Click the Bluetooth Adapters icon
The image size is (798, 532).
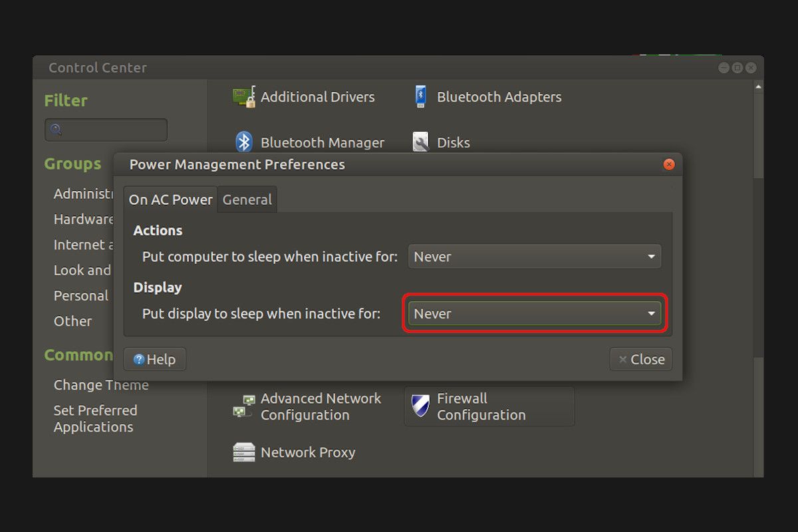(420, 97)
